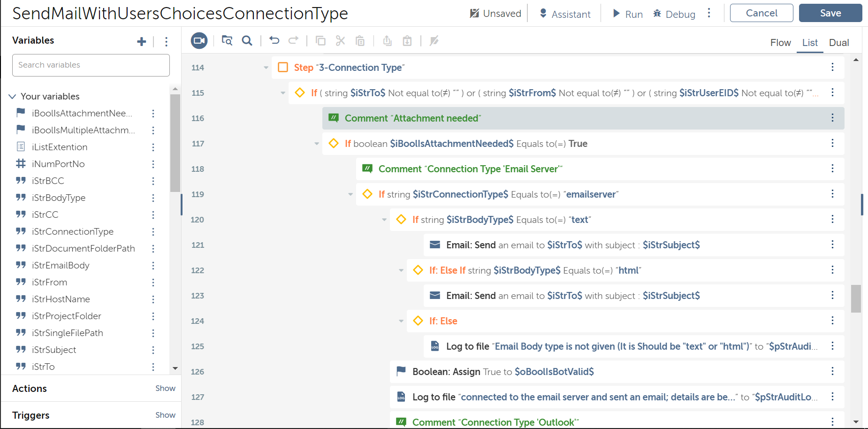
Task: Click the Cancel button
Action: point(761,13)
